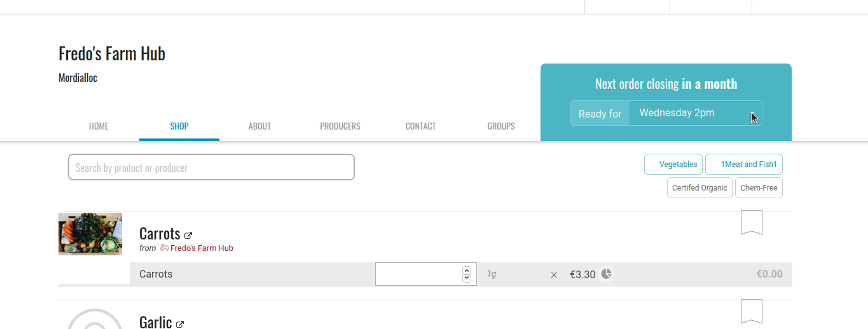Open Carrots product details popup icon
The height and width of the screenshot is (329, 868).
click(x=188, y=236)
